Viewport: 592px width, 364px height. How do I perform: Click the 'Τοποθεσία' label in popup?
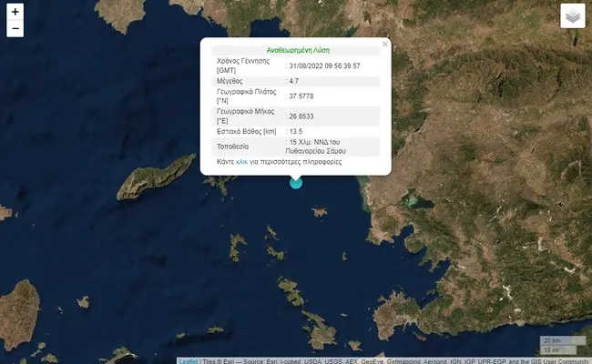[x=235, y=146]
